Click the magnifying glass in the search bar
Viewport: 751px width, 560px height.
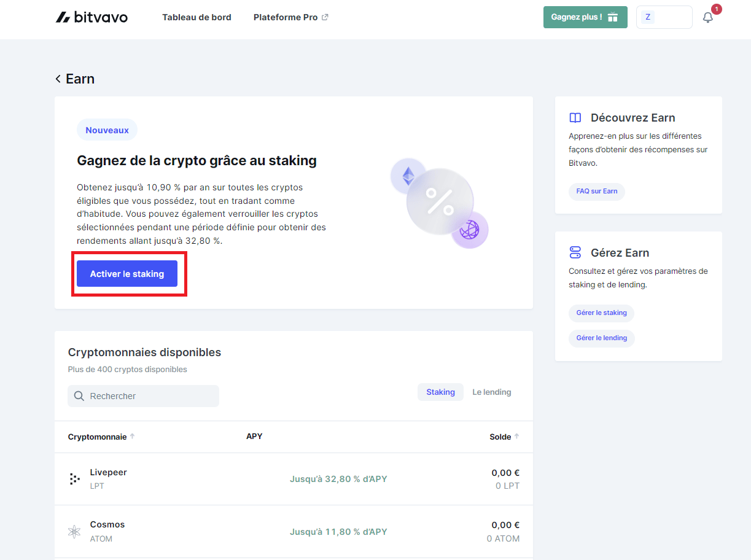79,395
